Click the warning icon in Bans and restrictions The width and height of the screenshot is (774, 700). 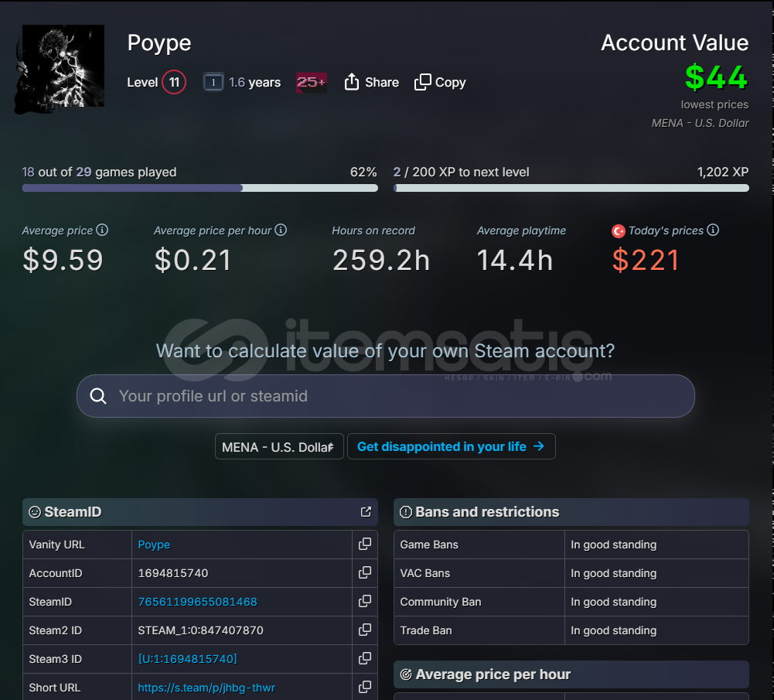[406, 512]
